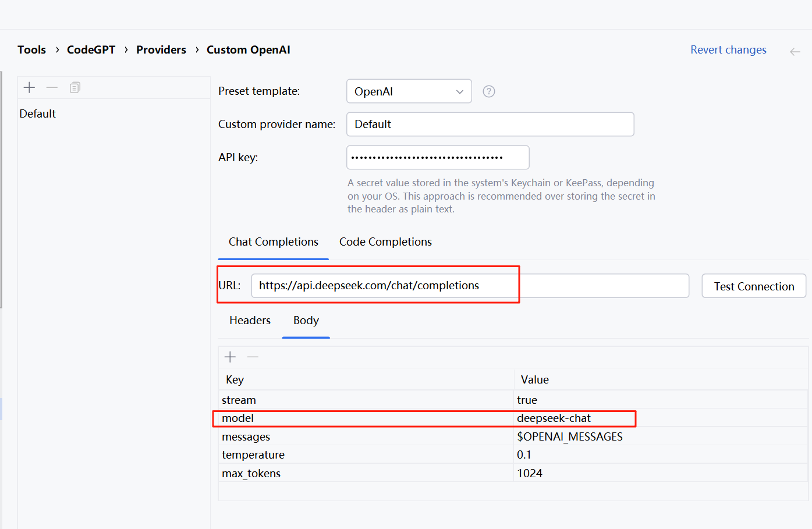Click the Revert changes link
Viewport: 812px width, 529px height.
[x=728, y=50]
